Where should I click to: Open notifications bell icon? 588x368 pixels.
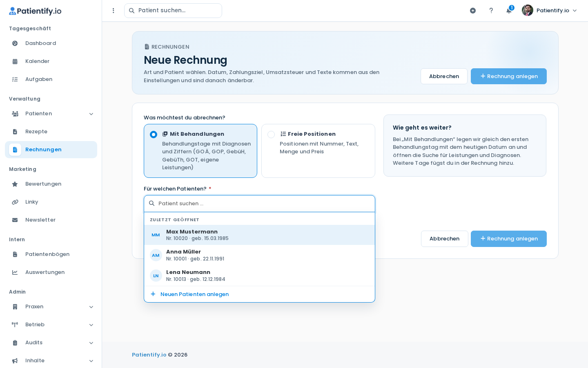point(509,11)
